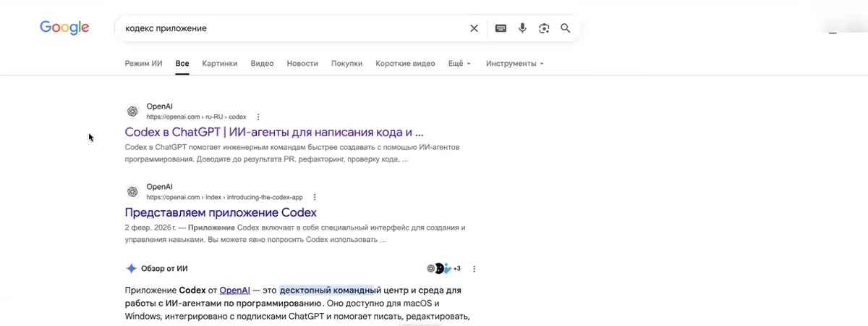Image resolution: width=868 pixels, height=326 pixels.
Task: Switch to Новости tab
Action: pyautogui.click(x=302, y=64)
